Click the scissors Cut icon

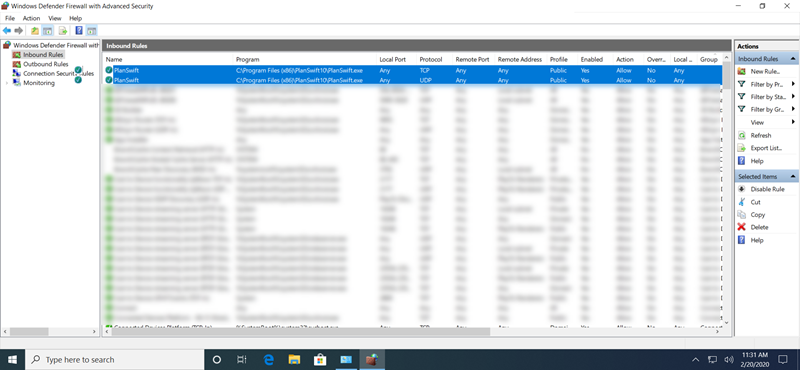[741, 202]
